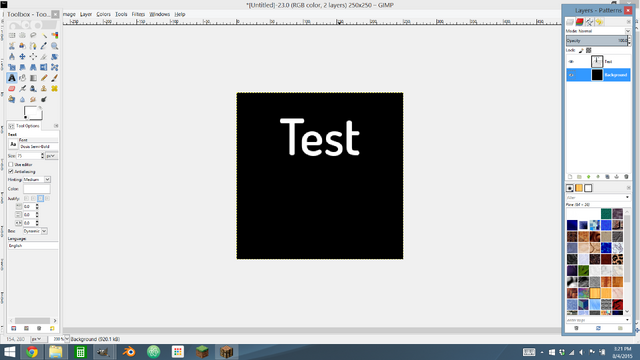Screen dimensions: 640x360
Task: Enable the Use editor checkbox
Action: [x=11, y=164]
